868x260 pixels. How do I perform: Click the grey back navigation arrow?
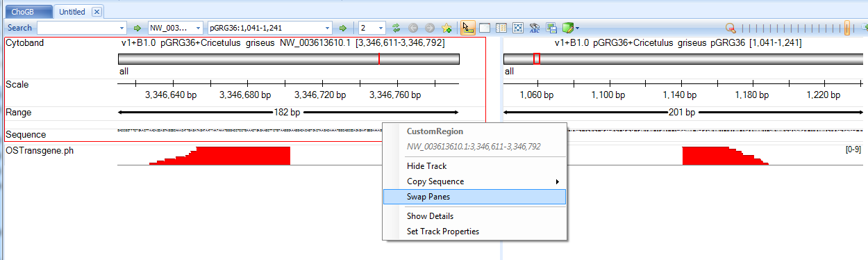413,28
